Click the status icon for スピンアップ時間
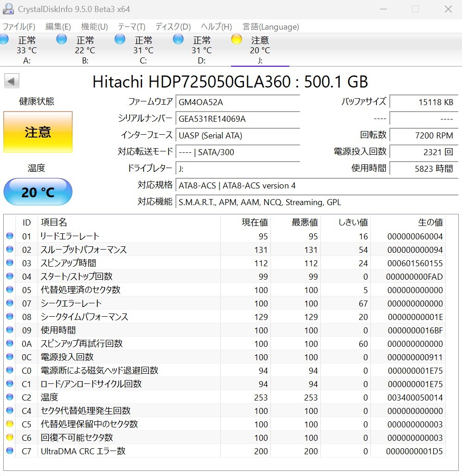The height and width of the screenshot is (476, 462). tap(10, 263)
